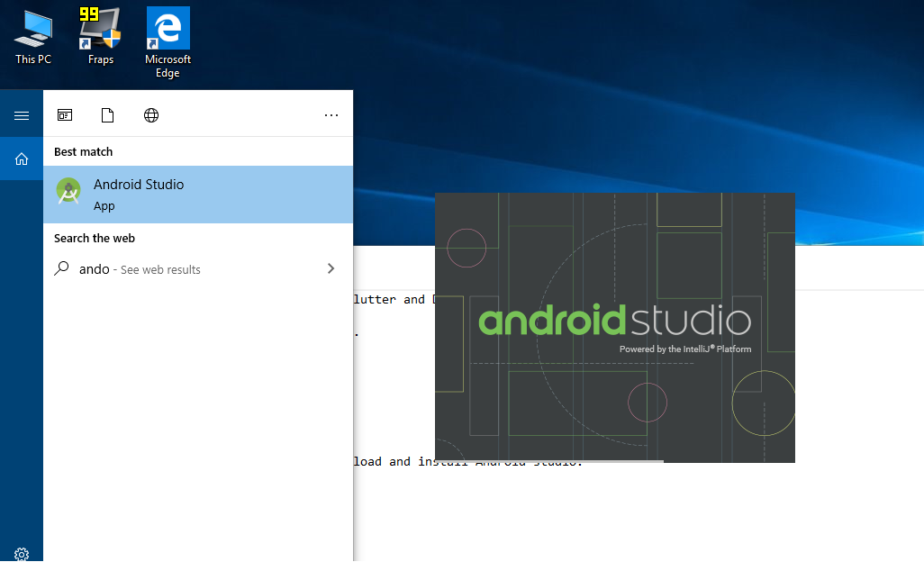Choose the ando web search suggestion

[94, 268]
